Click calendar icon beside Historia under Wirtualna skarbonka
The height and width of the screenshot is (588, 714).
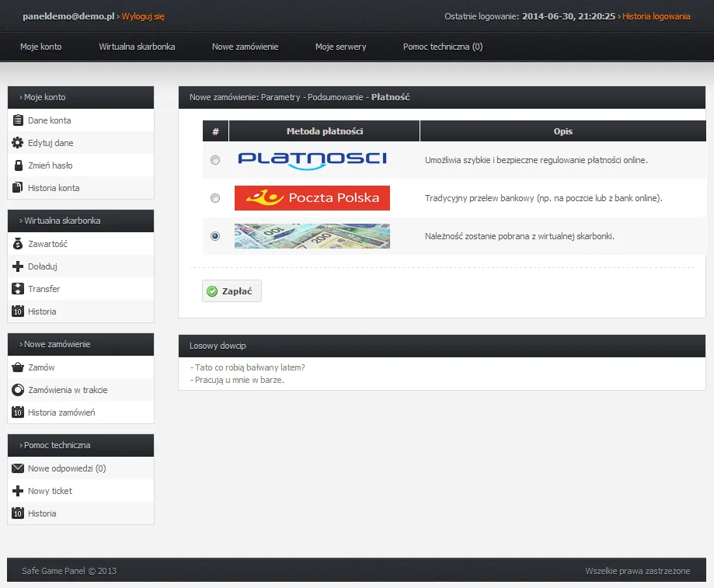tap(18, 311)
